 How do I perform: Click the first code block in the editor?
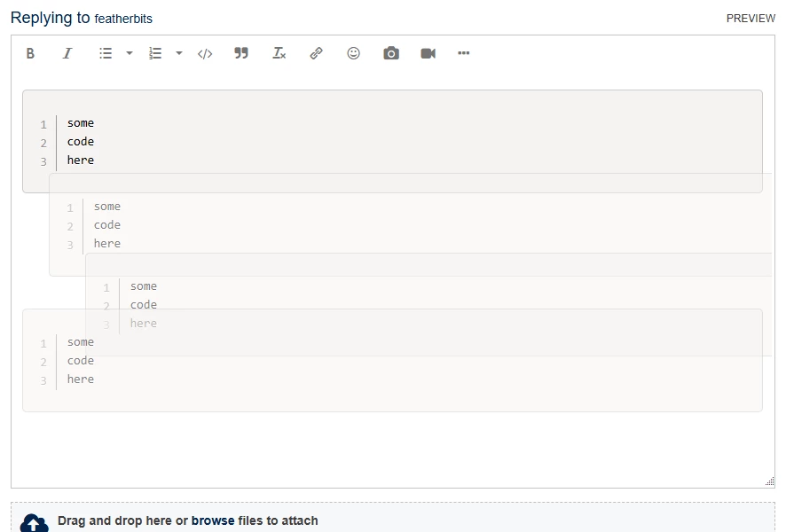point(392,141)
